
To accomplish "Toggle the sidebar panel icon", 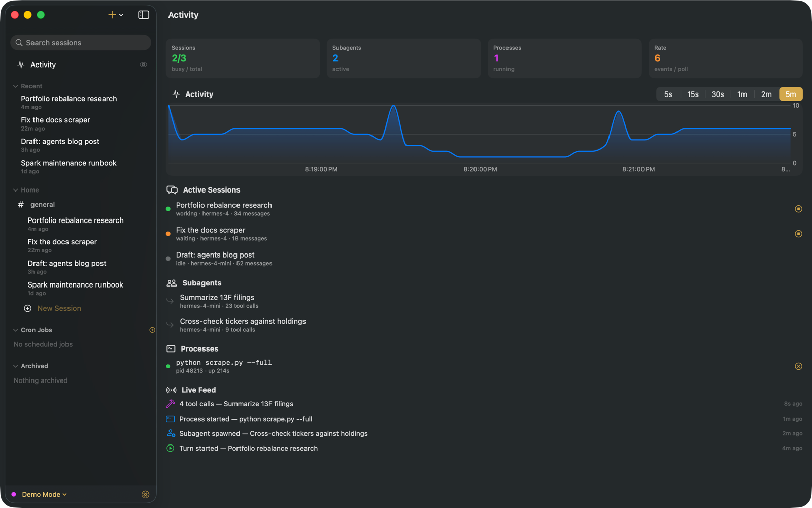I will tap(144, 15).
